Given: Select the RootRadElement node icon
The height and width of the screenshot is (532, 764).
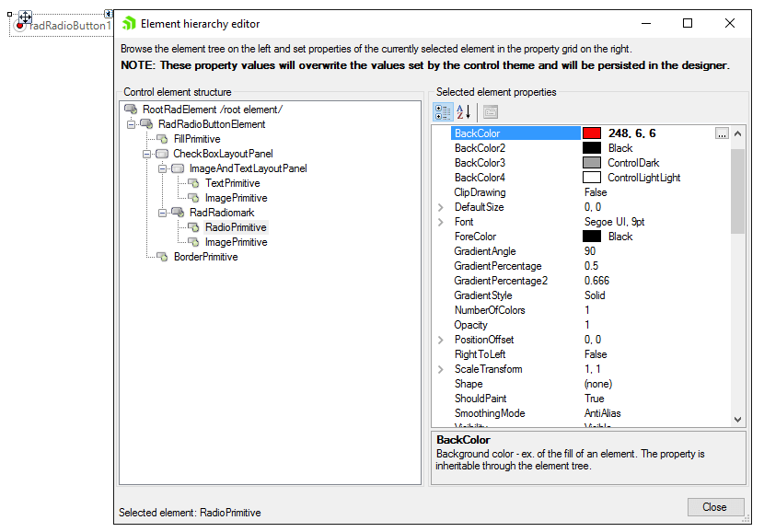Looking at the screenshot, I should (131, 109).
